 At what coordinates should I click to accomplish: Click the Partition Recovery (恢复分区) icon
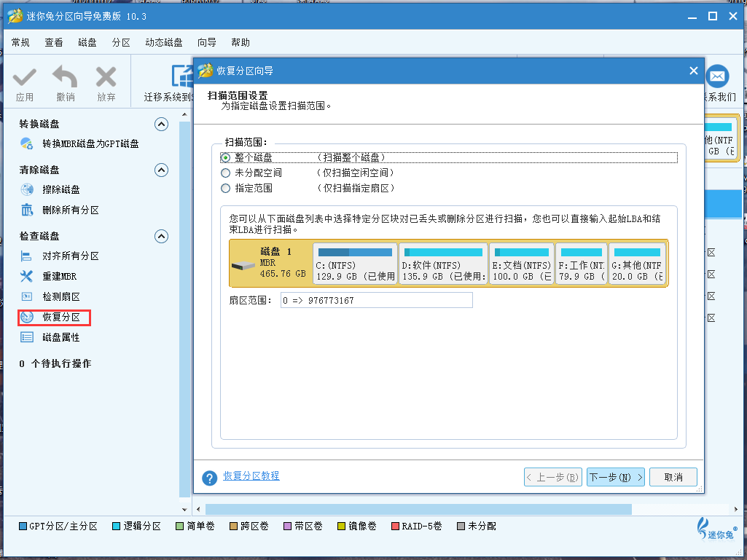coord(27,318)
